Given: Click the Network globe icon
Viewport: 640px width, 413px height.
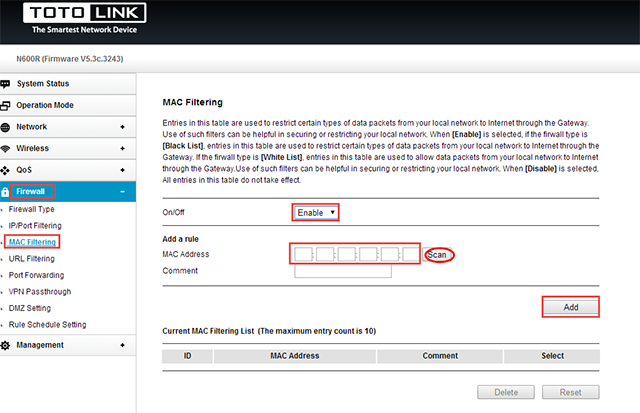Looking at the screenshot, I should (x=5, y=127).
